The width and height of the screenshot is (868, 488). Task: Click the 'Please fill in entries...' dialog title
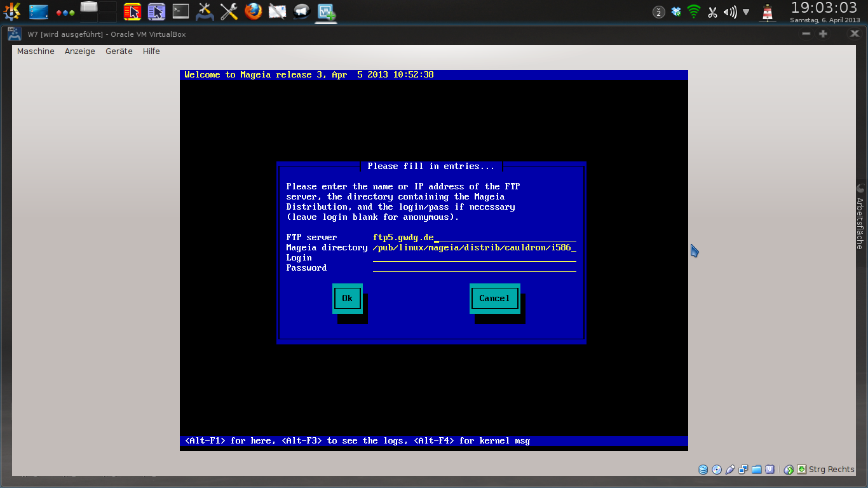tap(431, 166)
